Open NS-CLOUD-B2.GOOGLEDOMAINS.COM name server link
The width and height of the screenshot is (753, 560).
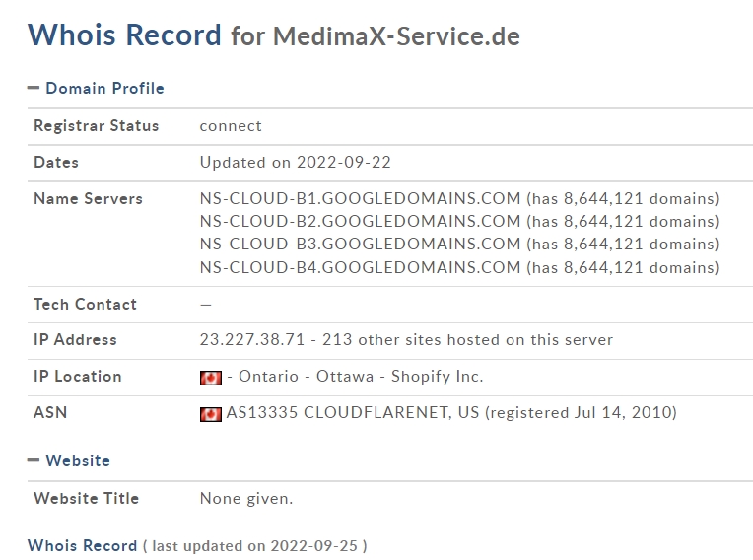tap(360, 222)
